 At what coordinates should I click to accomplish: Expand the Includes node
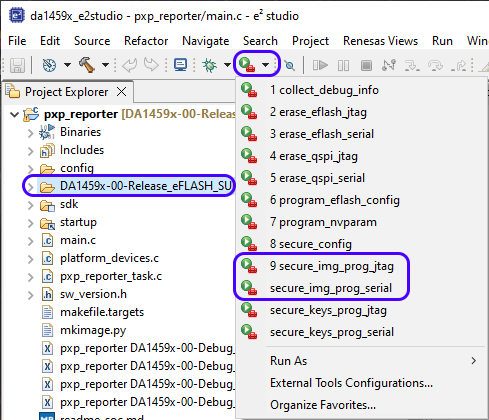tap(31, 151)
